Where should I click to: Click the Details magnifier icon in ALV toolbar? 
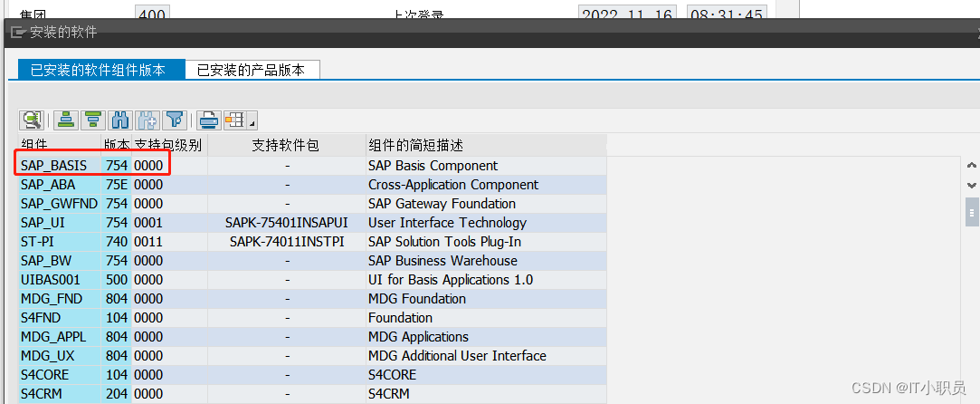coord(32,120)
